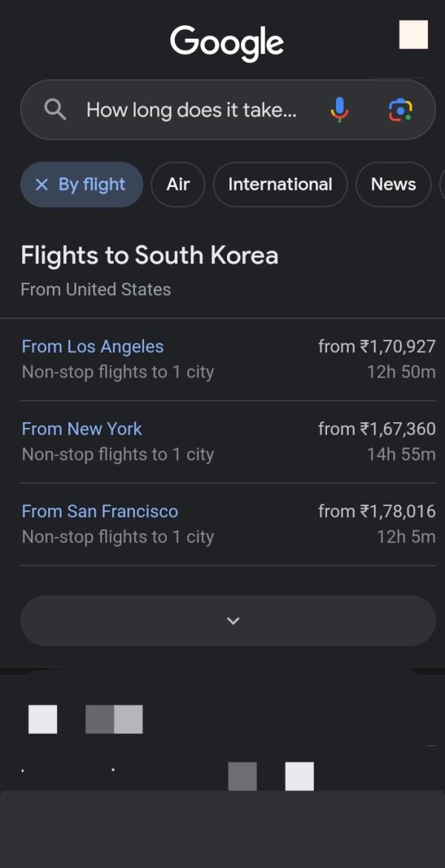
Task: Open the profile avatar at top right
Action: click(413, 35)
